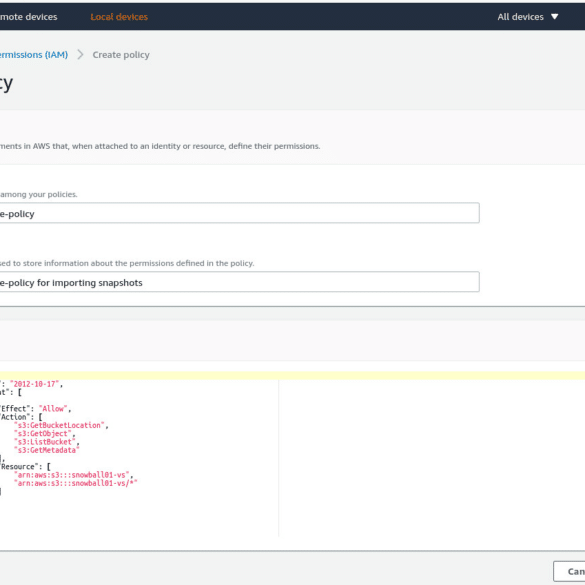The image size is (585, 585).
Task: Click "arn:aws:s3:::snowball01-vs" resource line
Action: click(72, 475)
